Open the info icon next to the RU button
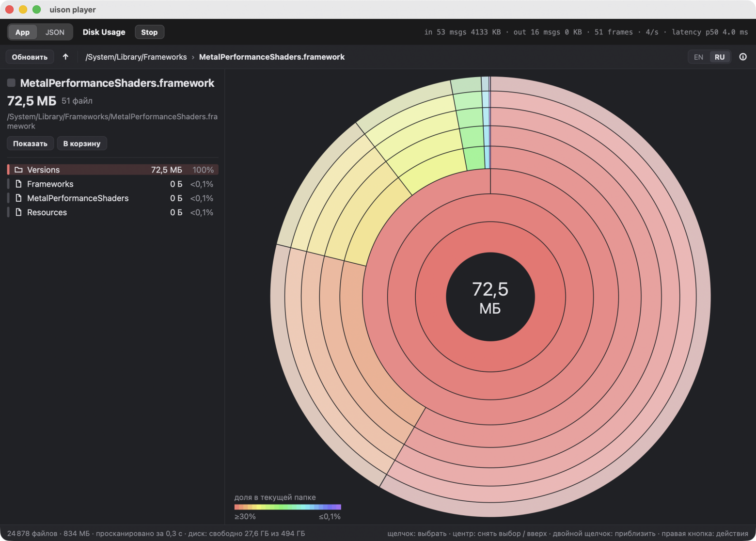 (742, 57)
